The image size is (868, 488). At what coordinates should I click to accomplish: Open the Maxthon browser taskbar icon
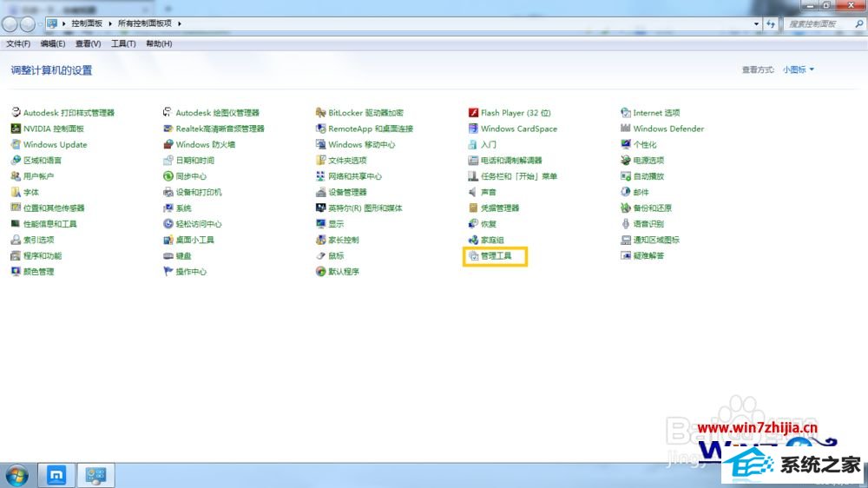click(56, 475)
